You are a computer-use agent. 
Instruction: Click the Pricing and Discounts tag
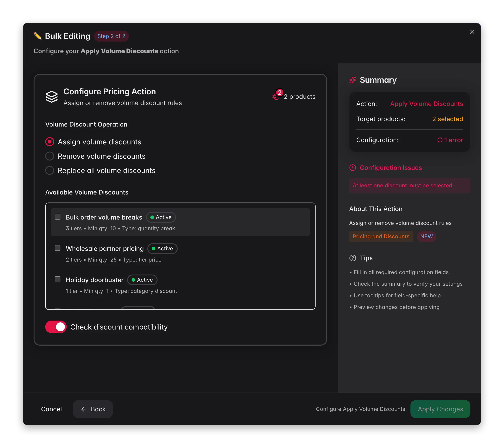(381, 237)
